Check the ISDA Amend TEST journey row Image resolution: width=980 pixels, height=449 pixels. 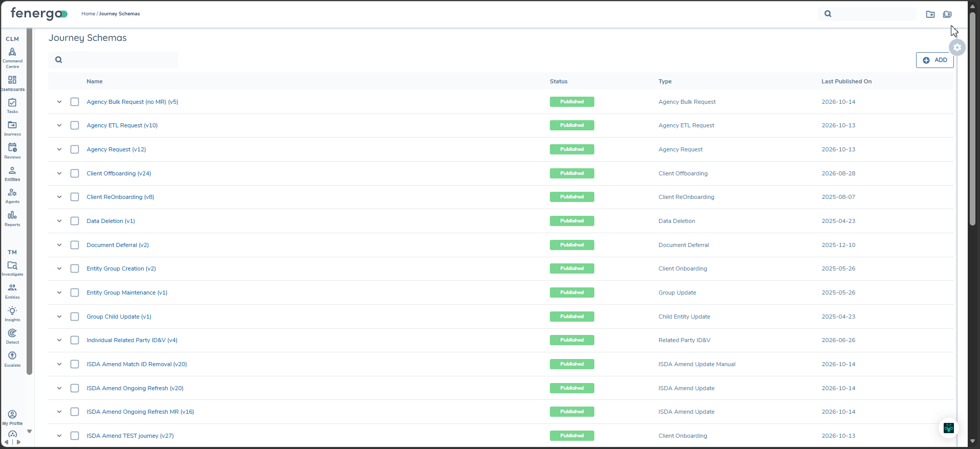[x=75, y=436]
